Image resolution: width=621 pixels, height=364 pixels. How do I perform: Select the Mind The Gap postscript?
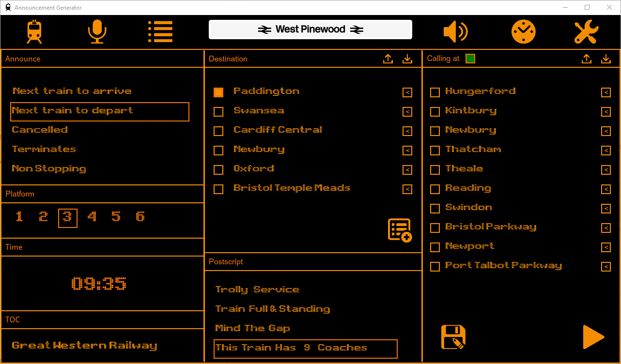click(x=252, y=328)
